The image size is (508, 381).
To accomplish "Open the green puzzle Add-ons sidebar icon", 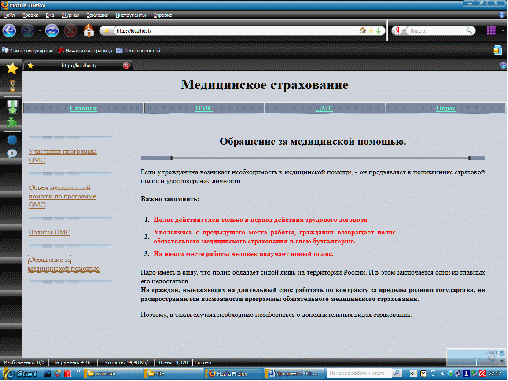I will 12,122.
